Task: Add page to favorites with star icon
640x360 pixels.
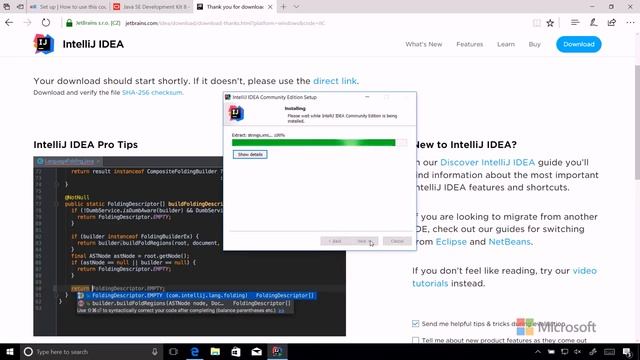Action: [550, 23]
